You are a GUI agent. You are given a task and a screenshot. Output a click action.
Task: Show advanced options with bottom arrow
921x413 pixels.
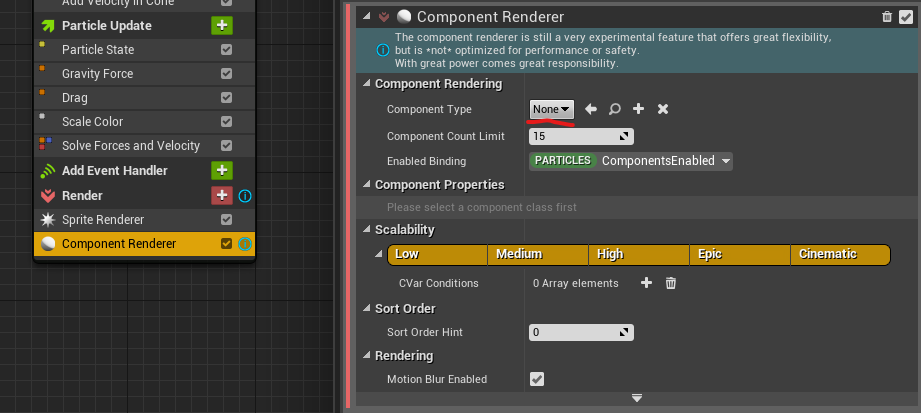(637, 398)
